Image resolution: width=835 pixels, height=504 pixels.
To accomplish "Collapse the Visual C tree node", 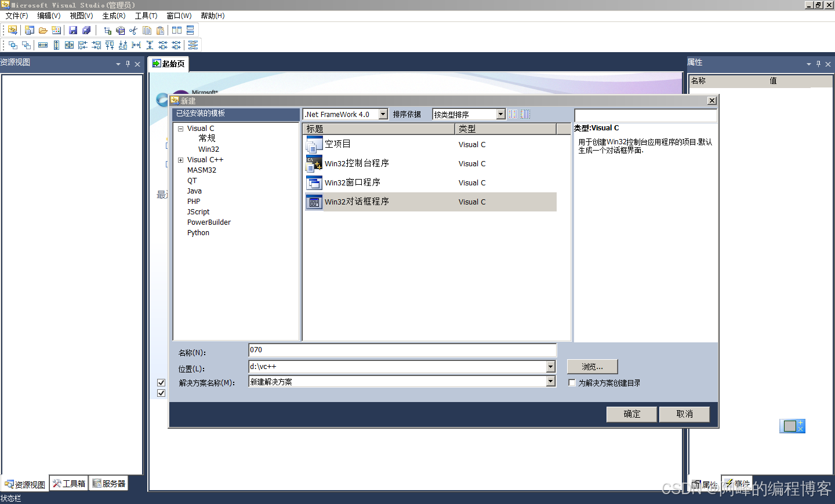I will click(180, 129).
